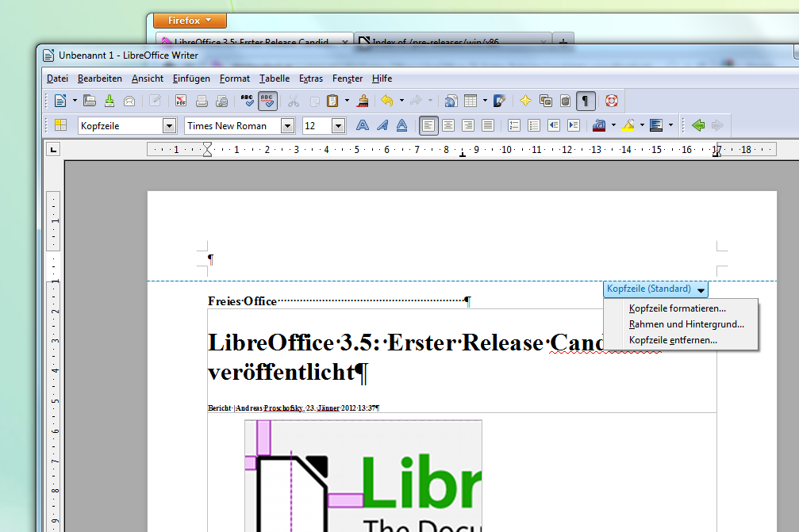Screen dimensions: 799x532
Task: Center the paragraph
Action: (x=448, y=125)
